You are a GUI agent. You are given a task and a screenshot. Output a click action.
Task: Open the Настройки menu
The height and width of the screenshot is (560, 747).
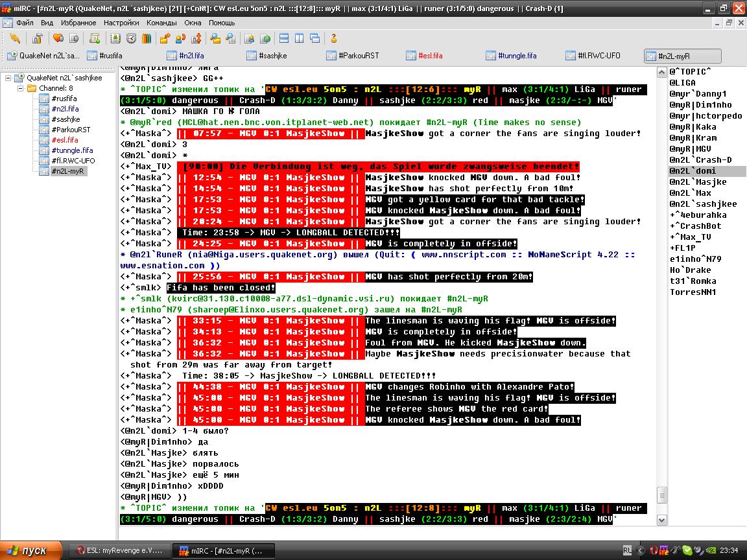coord(121,23)
